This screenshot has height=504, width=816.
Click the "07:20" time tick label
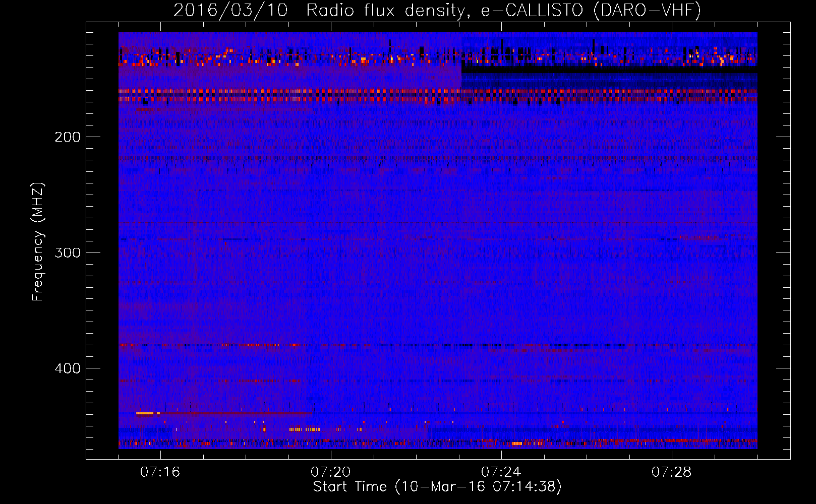pos(330,472)
